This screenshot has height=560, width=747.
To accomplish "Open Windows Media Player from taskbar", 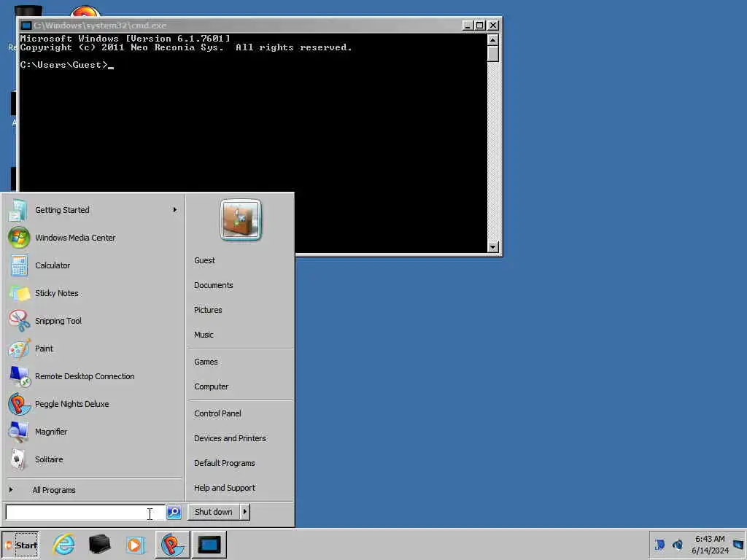I will pyautogui.click(x=135, y=545).
